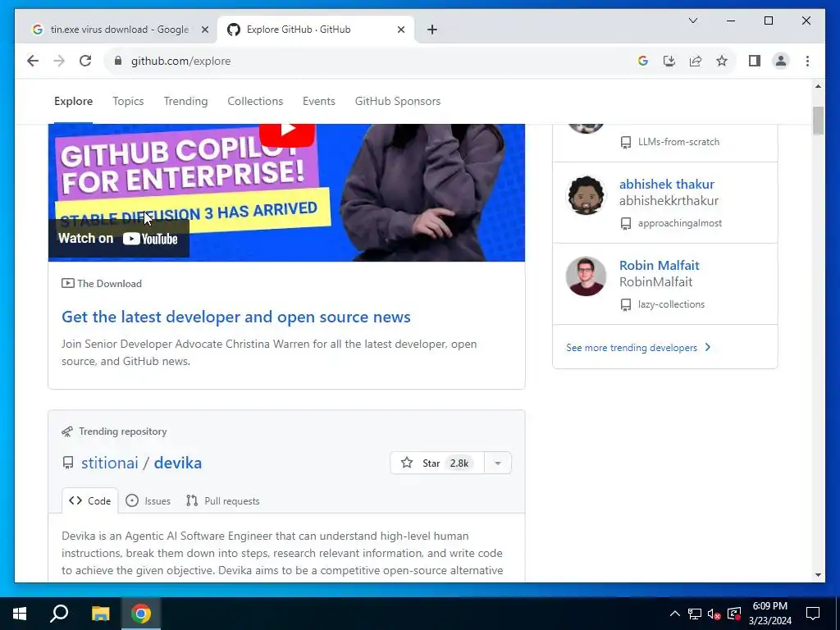The height and width of the screenshot is (630, 840).
Task: Close the tin.exe virus download tab
Action: tap(204, 30)
